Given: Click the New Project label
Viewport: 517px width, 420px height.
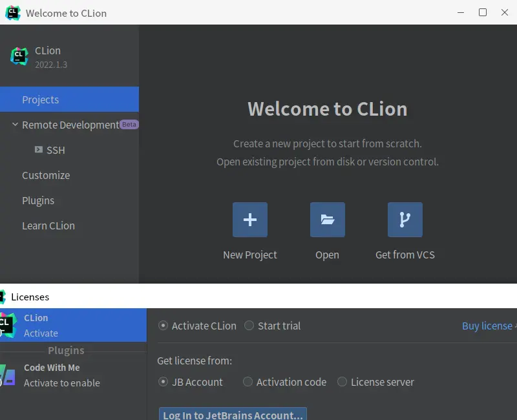Looking at the screenshot, I should coord(250,255).
